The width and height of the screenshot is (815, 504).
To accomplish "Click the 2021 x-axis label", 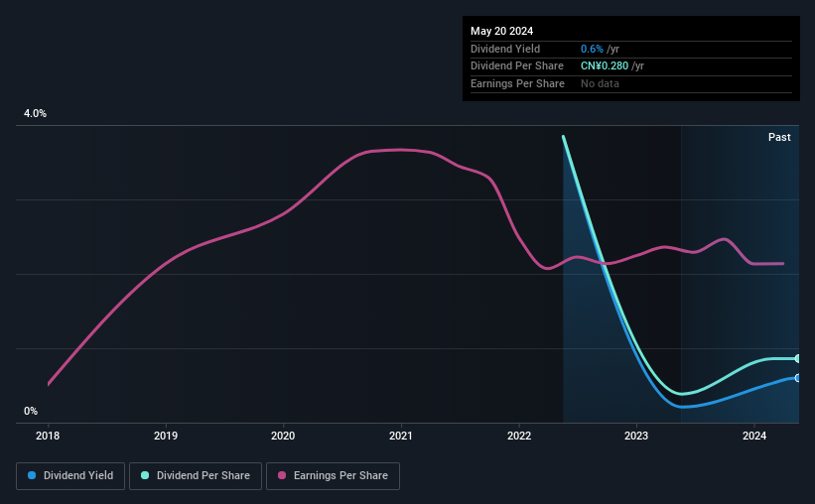I will [x=401, y=436].
